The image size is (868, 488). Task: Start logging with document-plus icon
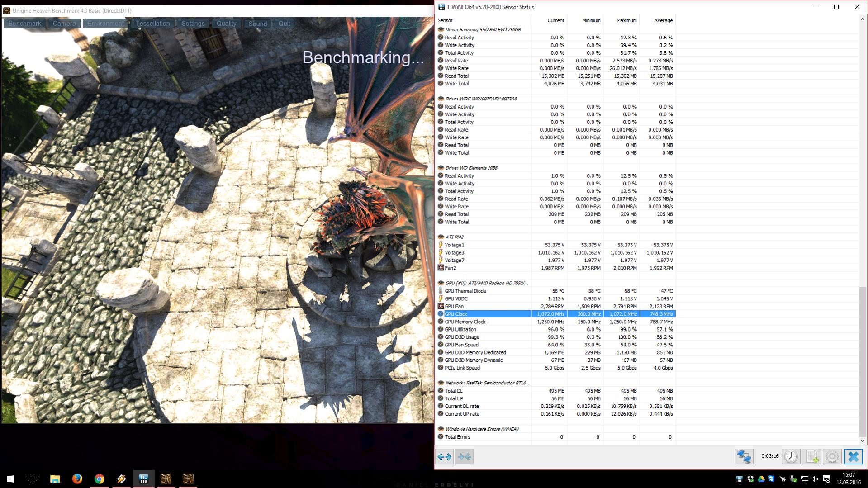[811, 457]
